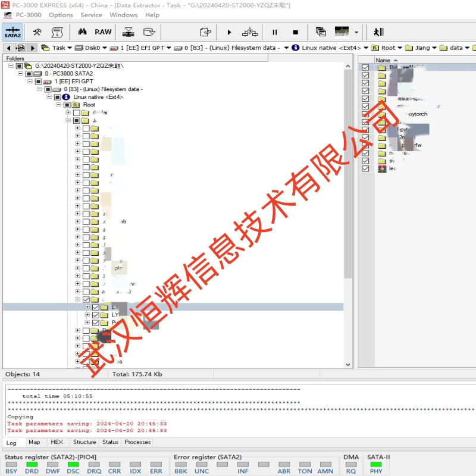Click the Ext4 info icon in the folder tree
Screen dimensions: 476x476
pos(66,97)
